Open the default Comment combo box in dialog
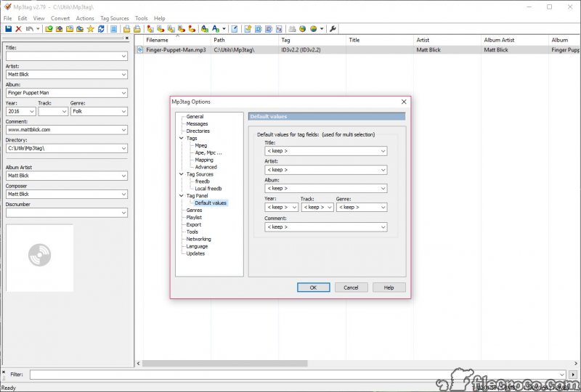 (326, 226)
